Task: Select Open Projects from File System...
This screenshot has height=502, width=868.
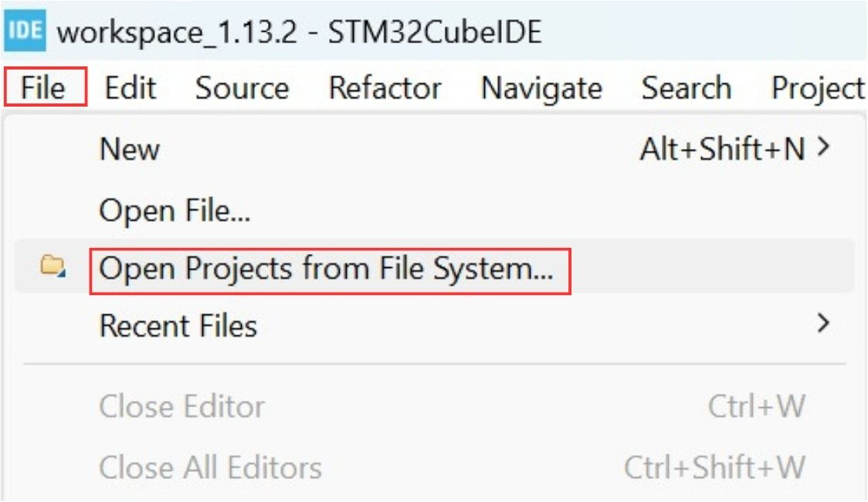Action: click(327, 269)
